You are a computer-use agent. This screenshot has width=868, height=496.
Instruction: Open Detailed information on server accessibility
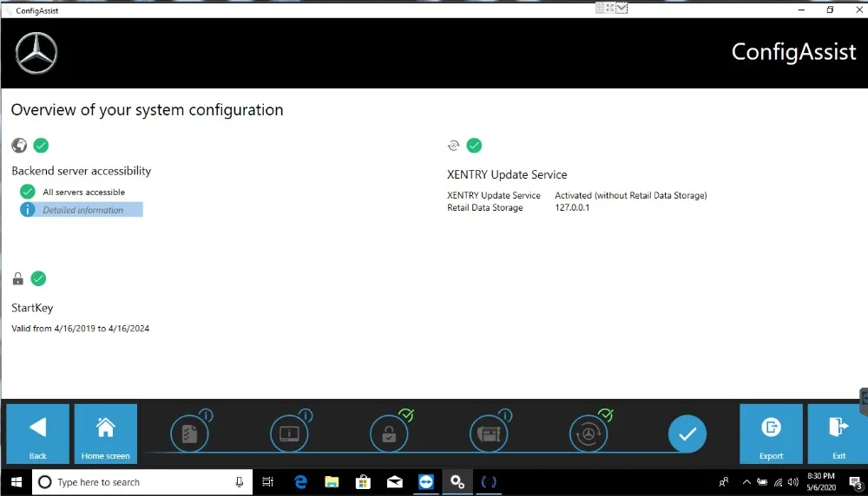click(x=82, y=210)
